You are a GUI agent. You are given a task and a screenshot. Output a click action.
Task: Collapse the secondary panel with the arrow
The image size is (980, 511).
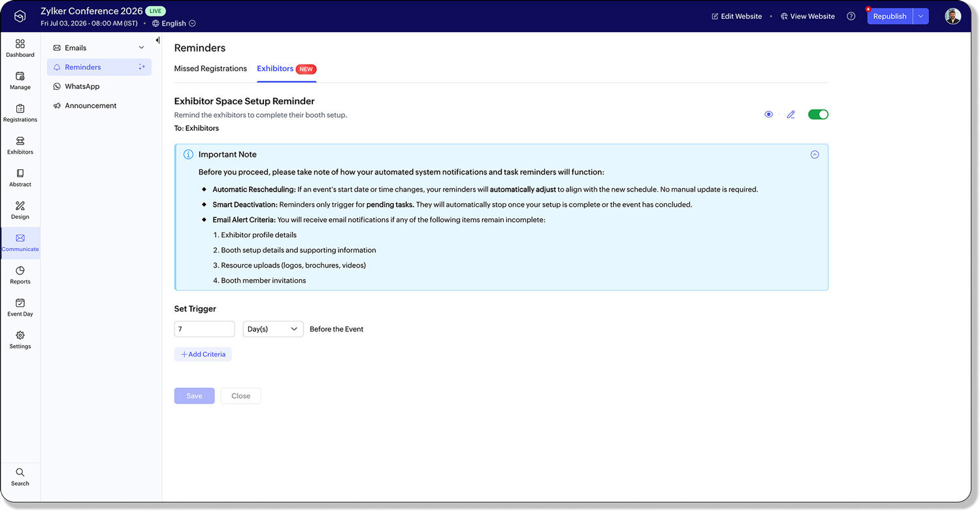(157, 41)
